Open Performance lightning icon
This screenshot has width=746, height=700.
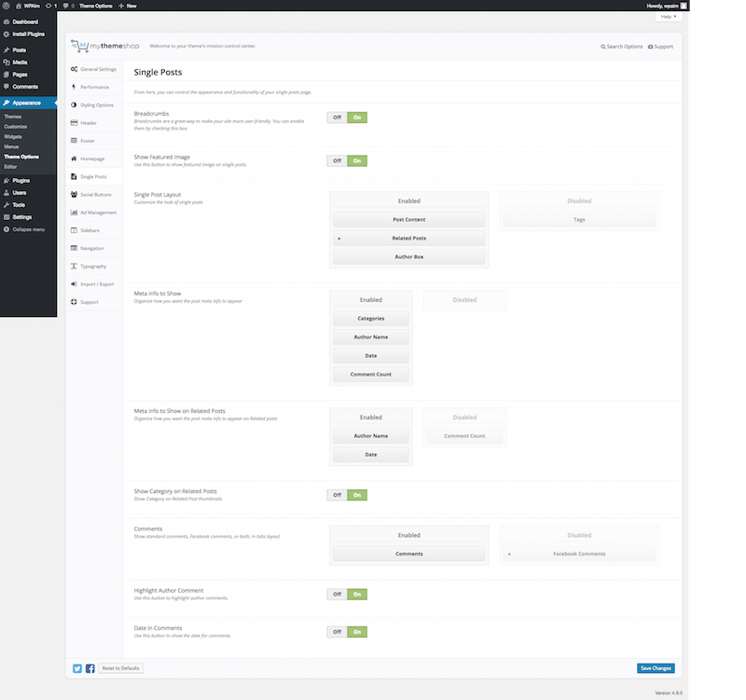point(74,87)
